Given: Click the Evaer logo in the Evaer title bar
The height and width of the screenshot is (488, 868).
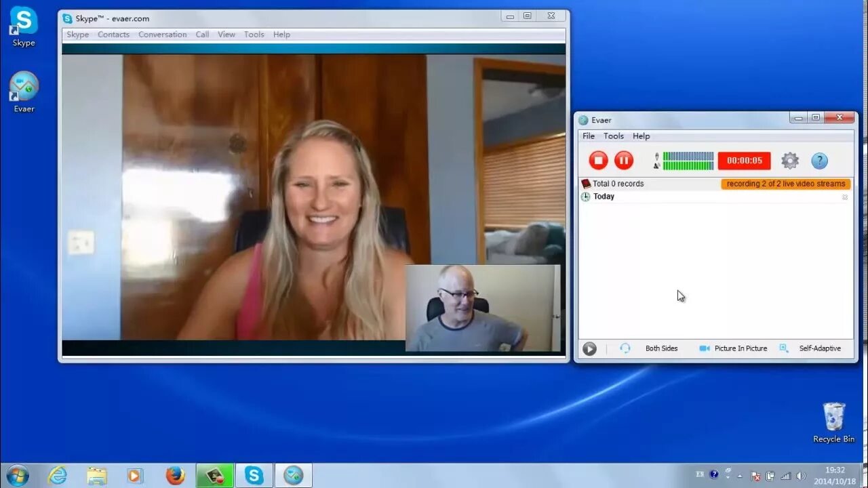Looking at the screenshot, I should (x=583, y=120).
